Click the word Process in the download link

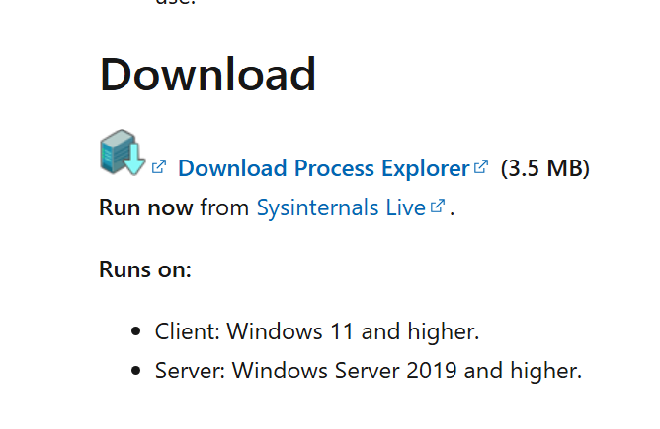[333, 168]
